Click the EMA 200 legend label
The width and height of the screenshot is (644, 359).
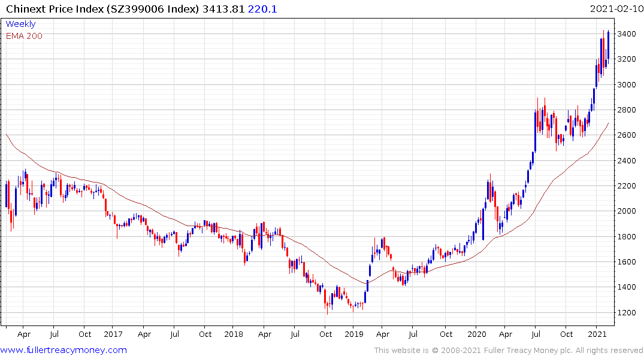[x=24, y=36]
